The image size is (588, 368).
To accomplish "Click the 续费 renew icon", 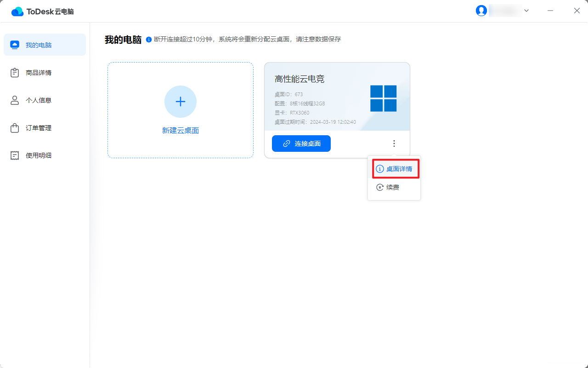I will click(380, 187).
